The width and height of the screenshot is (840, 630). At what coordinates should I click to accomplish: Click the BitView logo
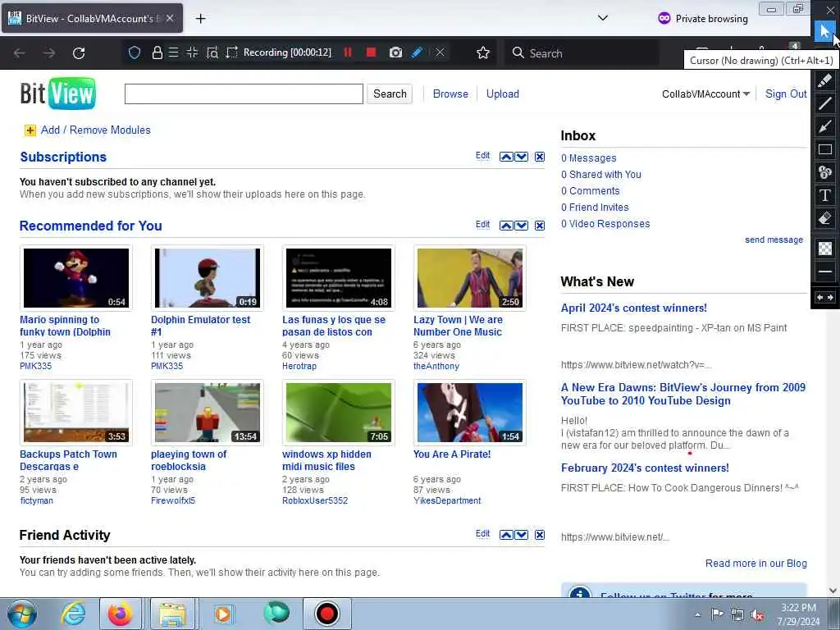[58, 94]
